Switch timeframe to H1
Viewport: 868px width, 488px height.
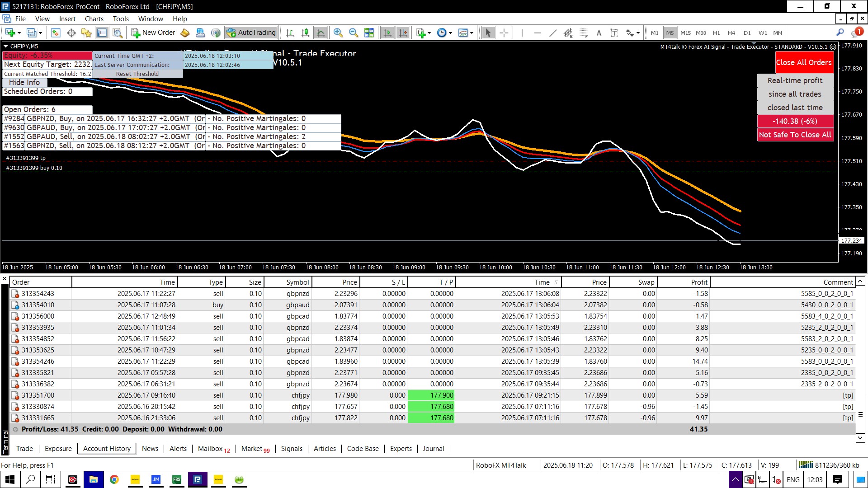716,33
